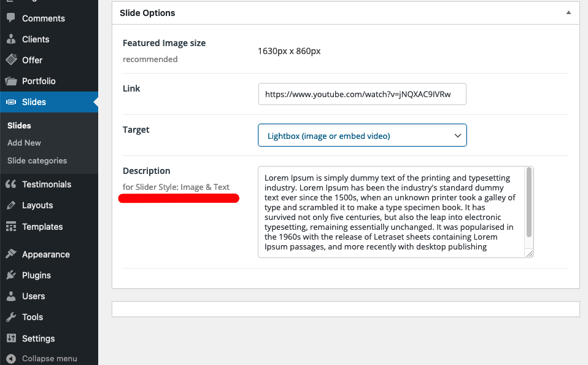Open the Target dropdown menu

pyautogui.click(x=362, y=135)
